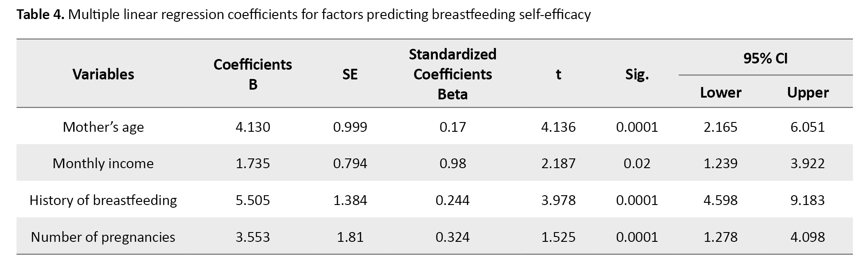The width and height of the screenshot is (868, 272).
Task: Select the beta value 0.244
Action: [x=452, y=200]
